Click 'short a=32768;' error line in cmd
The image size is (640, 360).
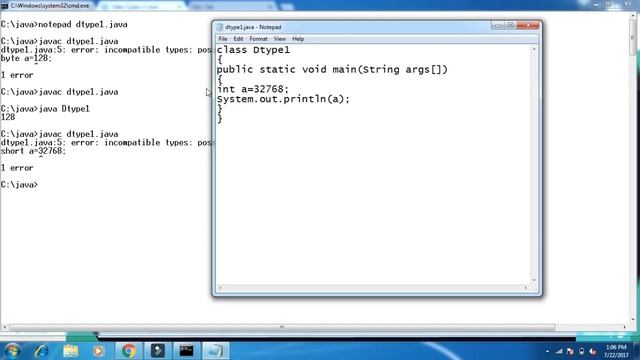pyautogui.click(x=33, y=151)
